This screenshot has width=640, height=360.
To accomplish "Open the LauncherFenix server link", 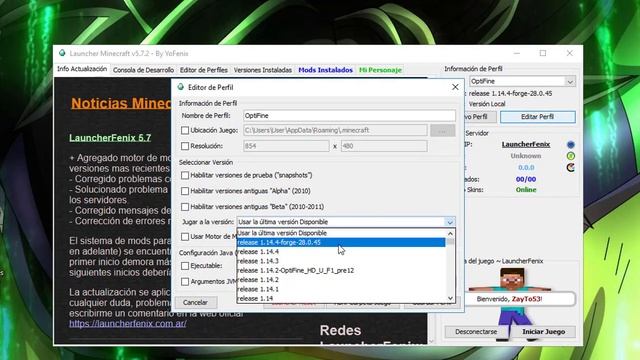I will click(526, 144).
